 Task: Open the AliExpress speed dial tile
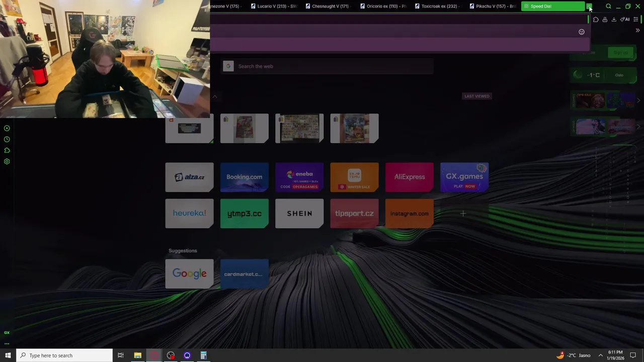409,177
